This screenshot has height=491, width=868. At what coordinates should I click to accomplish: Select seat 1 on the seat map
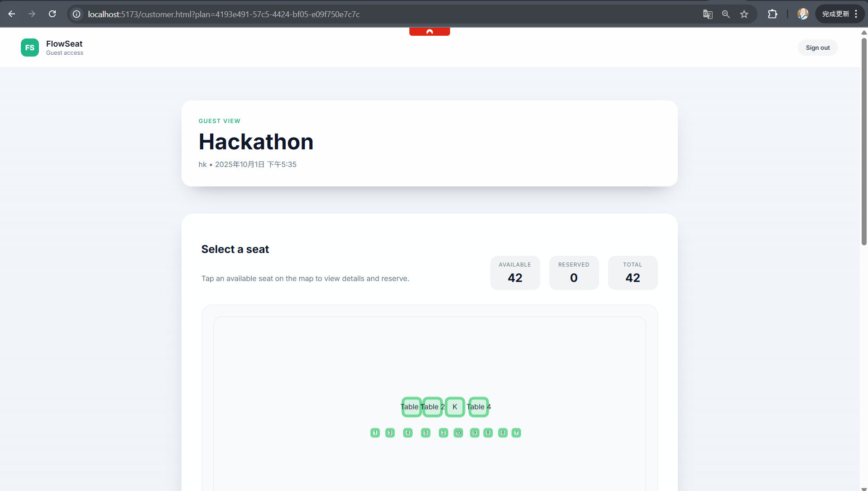[x=375, y=433]
